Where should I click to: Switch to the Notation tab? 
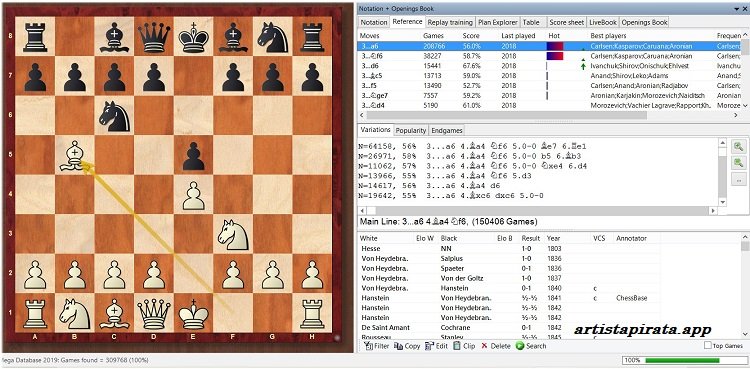click(374, 22)
